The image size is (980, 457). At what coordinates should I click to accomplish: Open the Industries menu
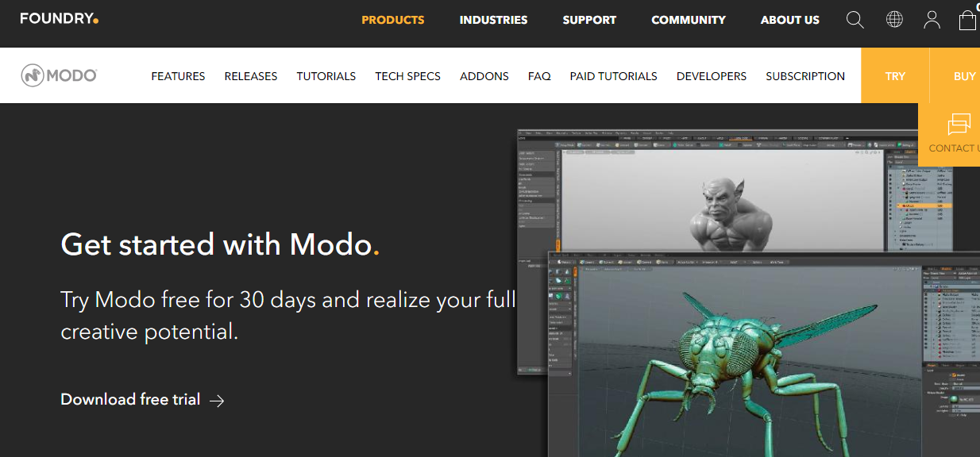[x=493, y=20]
